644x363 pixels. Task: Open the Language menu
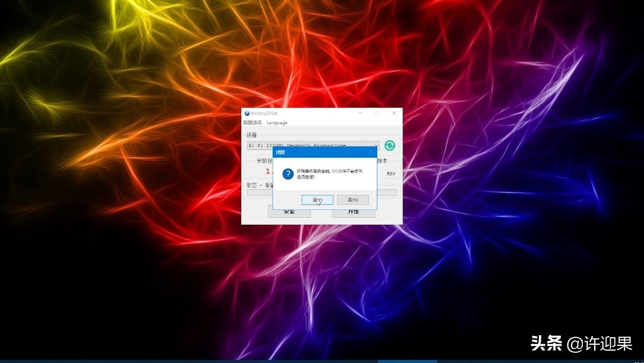[x=277, y=122]
